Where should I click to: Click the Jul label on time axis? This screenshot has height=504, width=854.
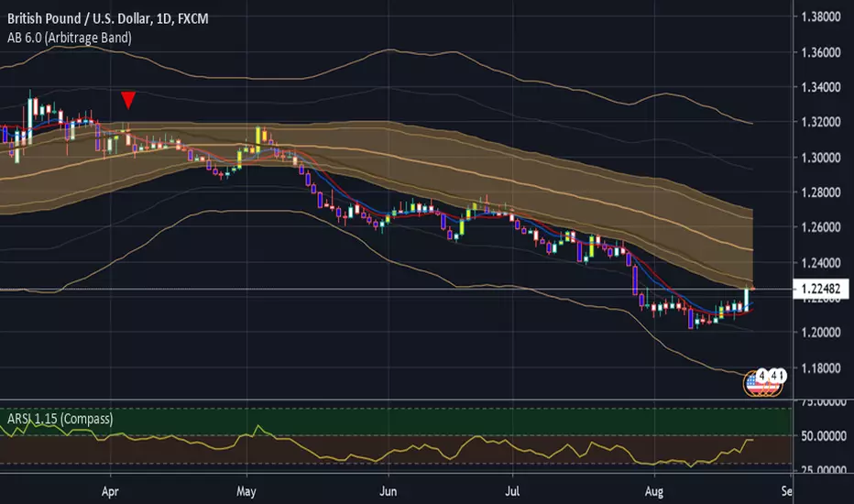512,491
